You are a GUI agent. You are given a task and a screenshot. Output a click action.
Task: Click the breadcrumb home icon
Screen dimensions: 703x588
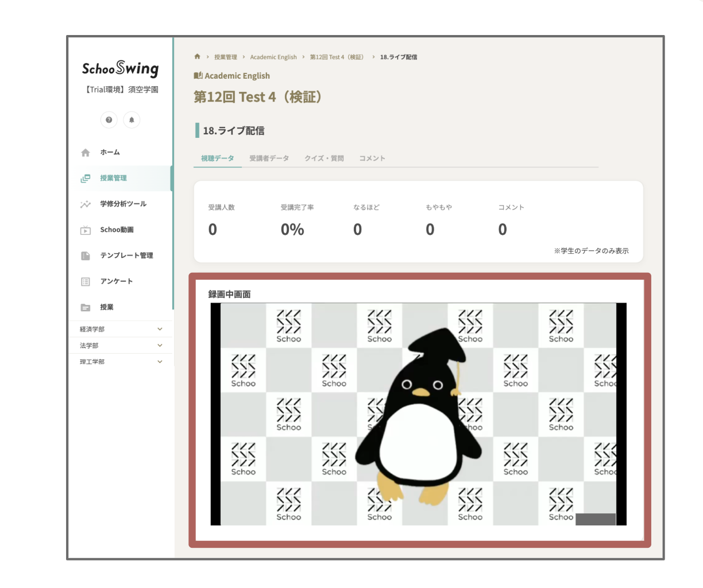click(x=197, y=57)
